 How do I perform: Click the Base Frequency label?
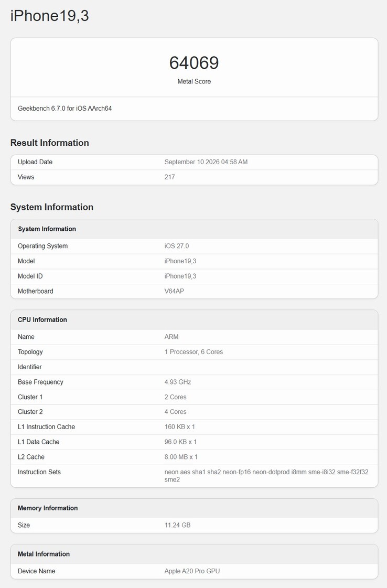[40, 382]
